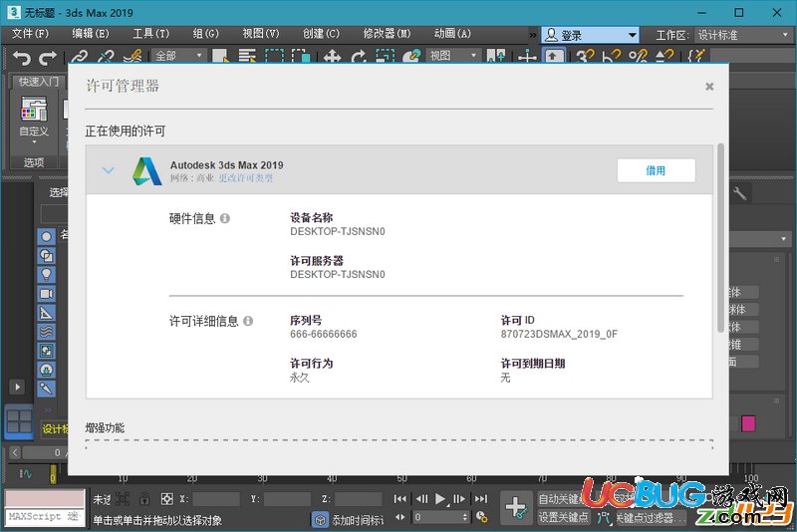Click the 借用 borrow license button

point(657,170)
